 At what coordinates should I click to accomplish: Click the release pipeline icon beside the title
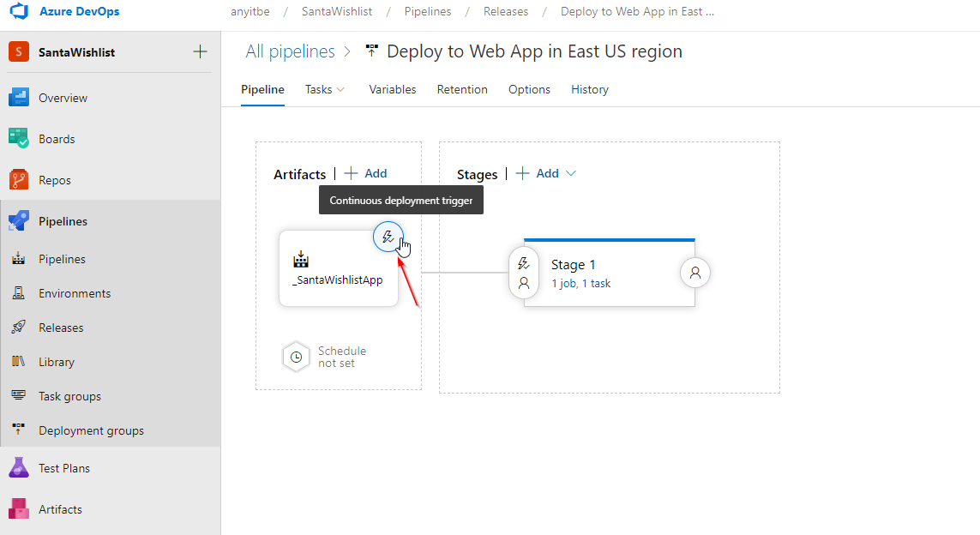pos(372,51)
